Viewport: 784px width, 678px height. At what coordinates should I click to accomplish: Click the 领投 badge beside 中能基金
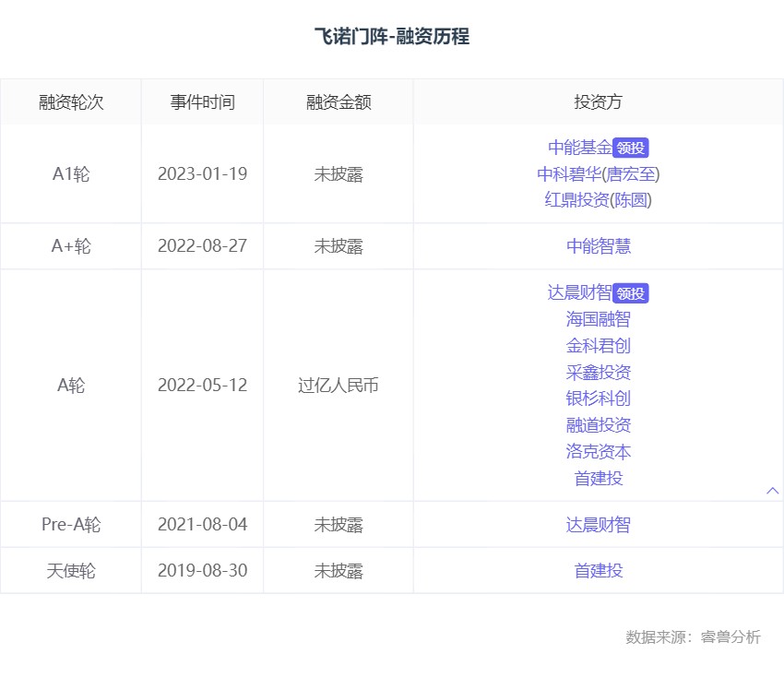[x=631, y=149]
